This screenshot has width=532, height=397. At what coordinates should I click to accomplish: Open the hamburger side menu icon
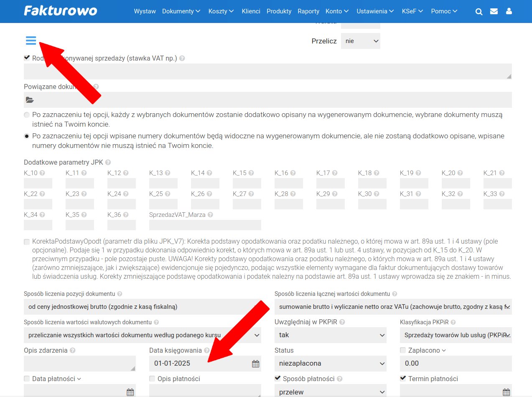tap(31, 40)
